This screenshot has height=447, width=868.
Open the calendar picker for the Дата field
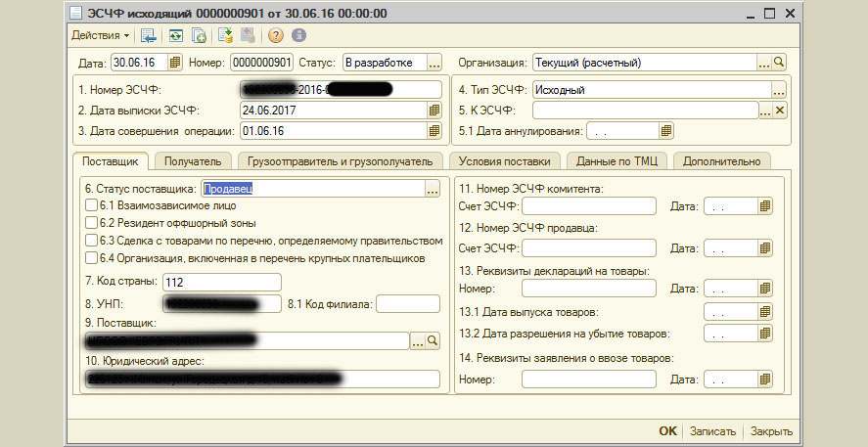coord(175,63)
